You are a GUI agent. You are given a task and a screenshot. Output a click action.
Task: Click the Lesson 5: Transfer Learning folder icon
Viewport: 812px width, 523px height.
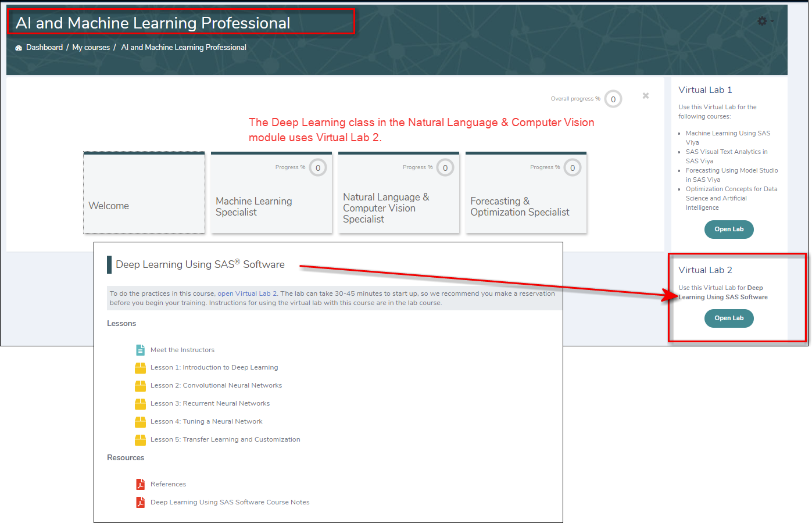(140, 439)
